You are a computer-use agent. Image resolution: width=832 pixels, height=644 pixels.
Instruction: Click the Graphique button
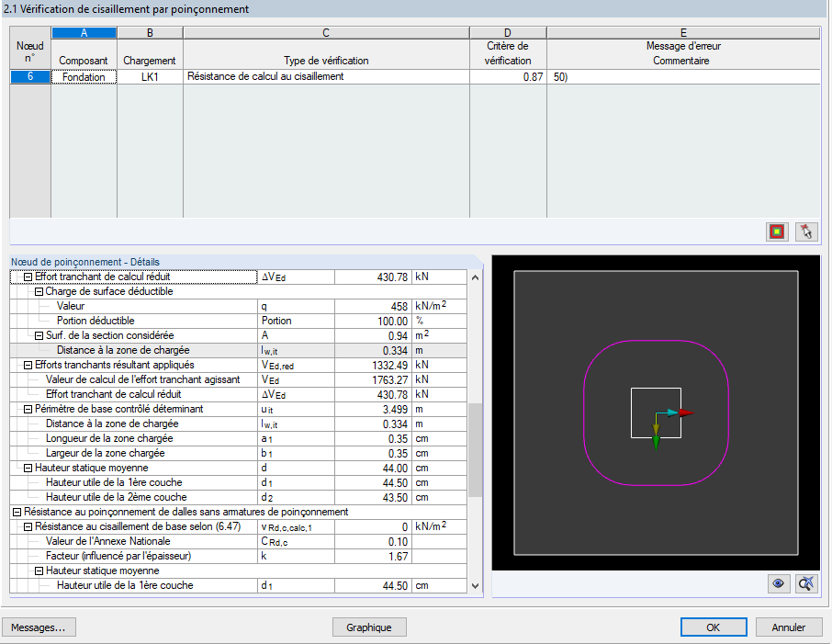pyautogui.click(x=369, y=627)
